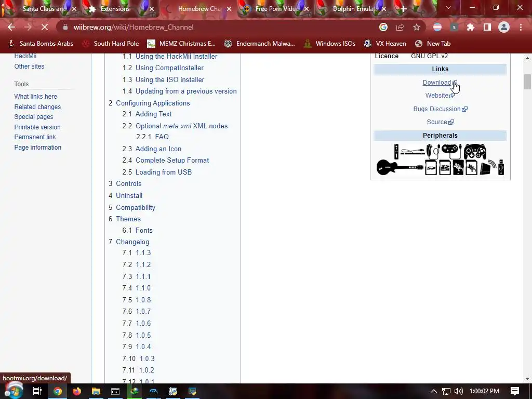The height and width of the screenshot is (399, 532).
Task: Switch to the Dolphin Emulator tab
Action: click(353, 9)
